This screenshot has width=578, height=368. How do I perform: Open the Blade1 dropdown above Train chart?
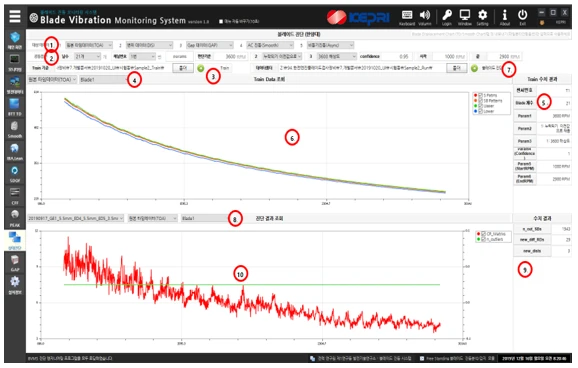click(x=104, y=79)
